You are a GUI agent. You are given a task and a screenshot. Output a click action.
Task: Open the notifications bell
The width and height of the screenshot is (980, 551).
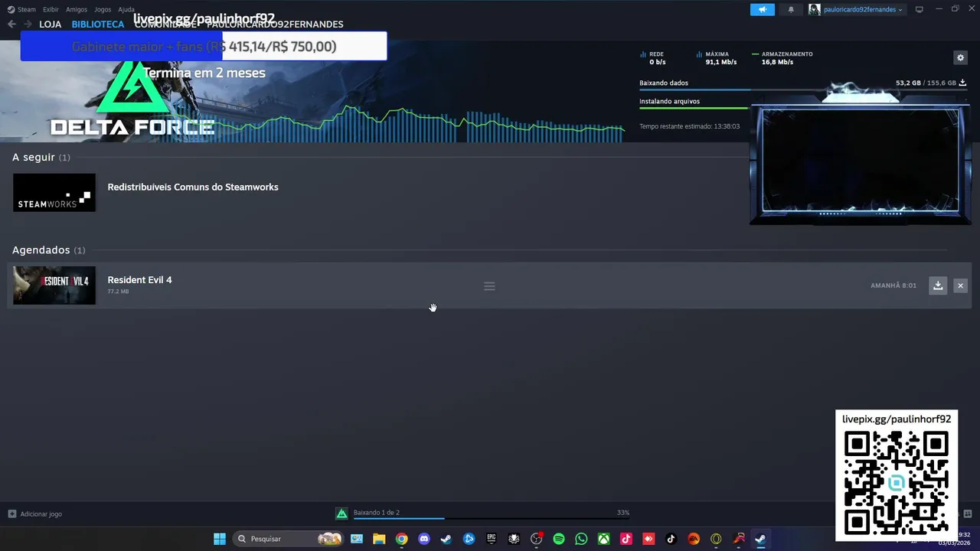click(x=791, y=9)
